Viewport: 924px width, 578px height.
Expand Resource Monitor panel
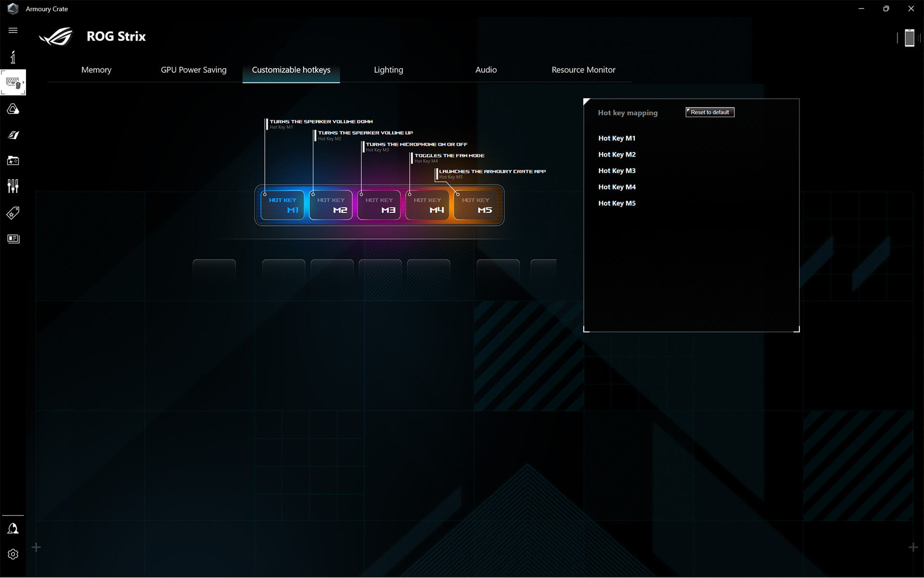(583, 69)
